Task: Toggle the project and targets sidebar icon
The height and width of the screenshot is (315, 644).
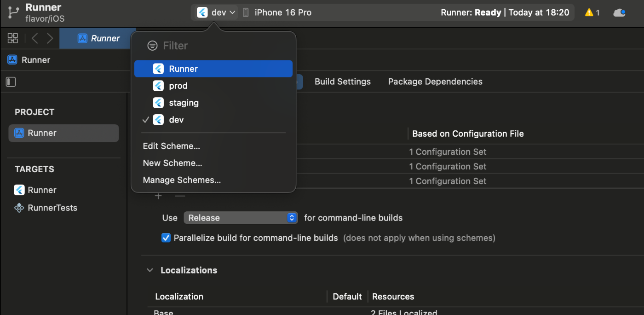Action: pyautogui.click(x=11, y=82)
